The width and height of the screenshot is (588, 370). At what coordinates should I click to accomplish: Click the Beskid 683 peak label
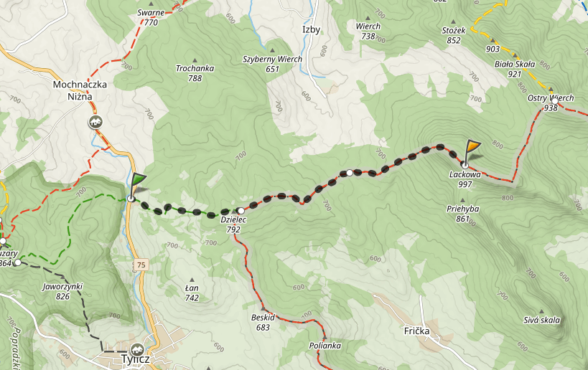pyautogui.click(x=263, y=322)
